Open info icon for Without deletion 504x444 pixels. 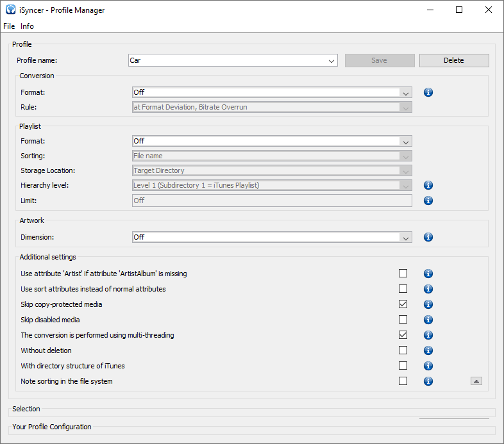point(428,350)
